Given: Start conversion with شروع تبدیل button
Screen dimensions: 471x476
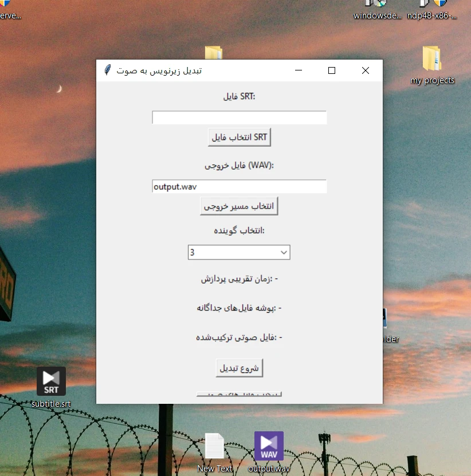Looking at the screenshot, I should click(239, 368).
